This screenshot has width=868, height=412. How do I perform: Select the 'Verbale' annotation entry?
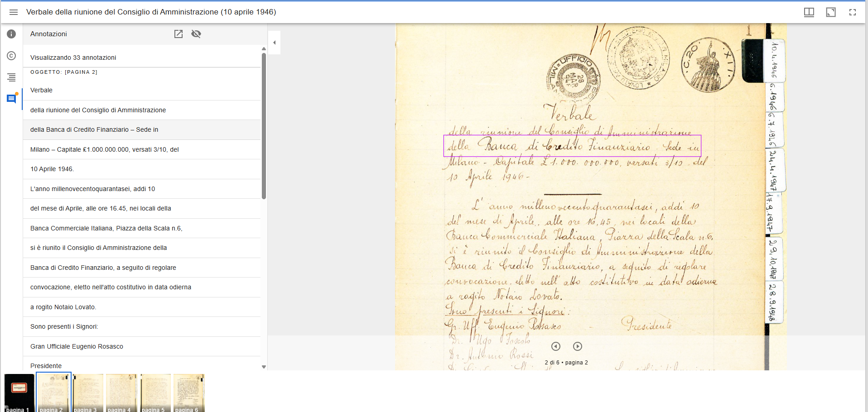[x=142, y=90]
